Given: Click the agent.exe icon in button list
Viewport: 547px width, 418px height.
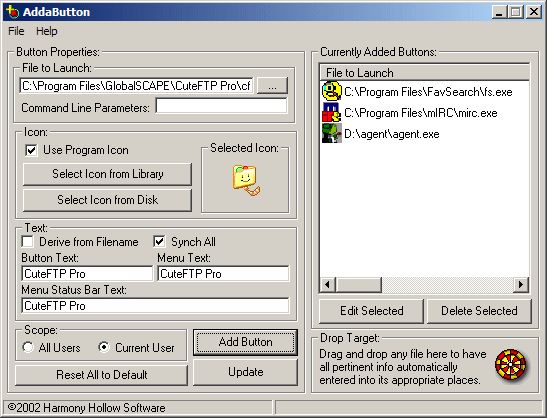Looking at the screenshot, I should (331, 133).
